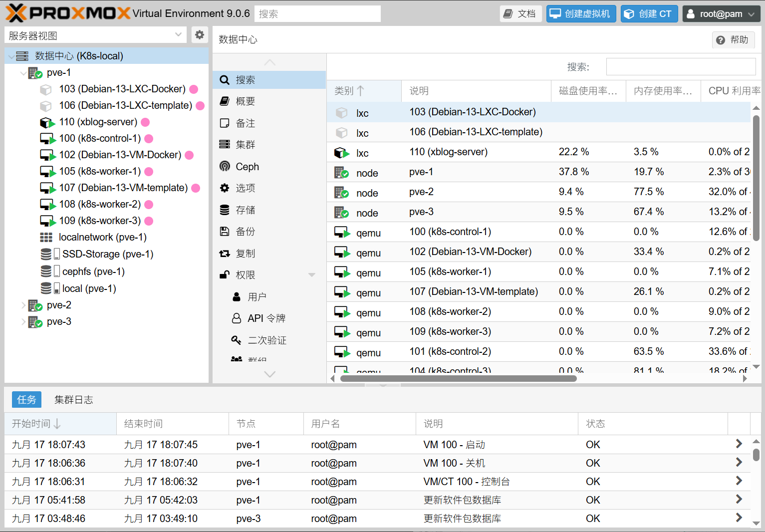Open the server view settings gear

click(x=199, y=35)
